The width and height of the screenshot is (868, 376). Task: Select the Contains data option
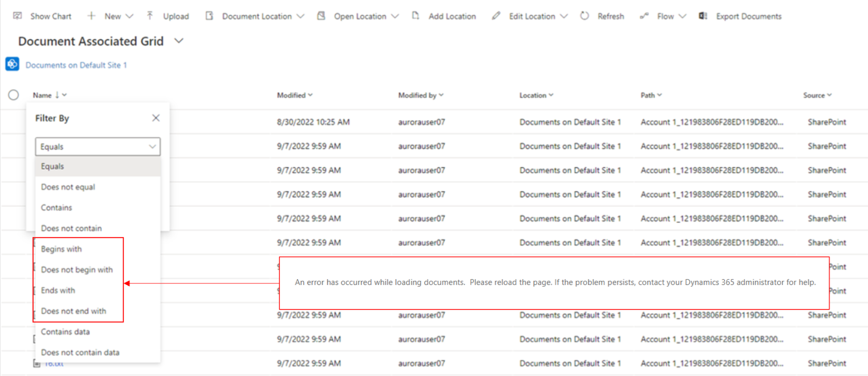click(x=98, y=332)
